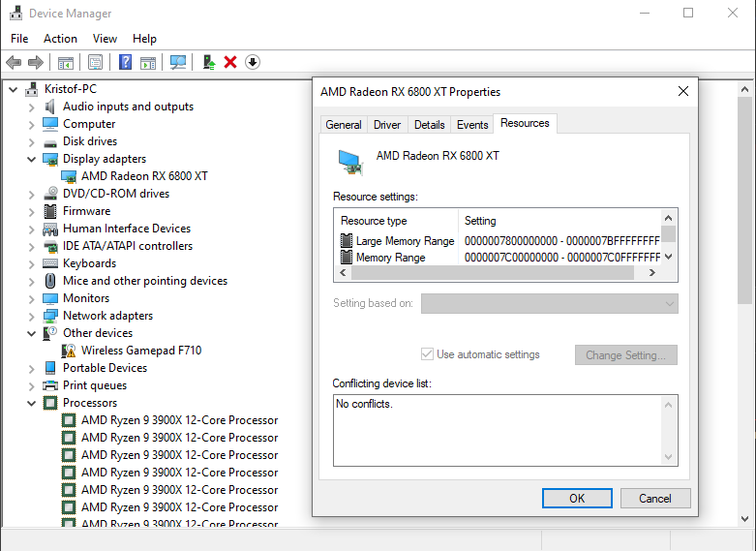
Task: Click the Action Pane toolbar icon
Action: coord(148,62)
